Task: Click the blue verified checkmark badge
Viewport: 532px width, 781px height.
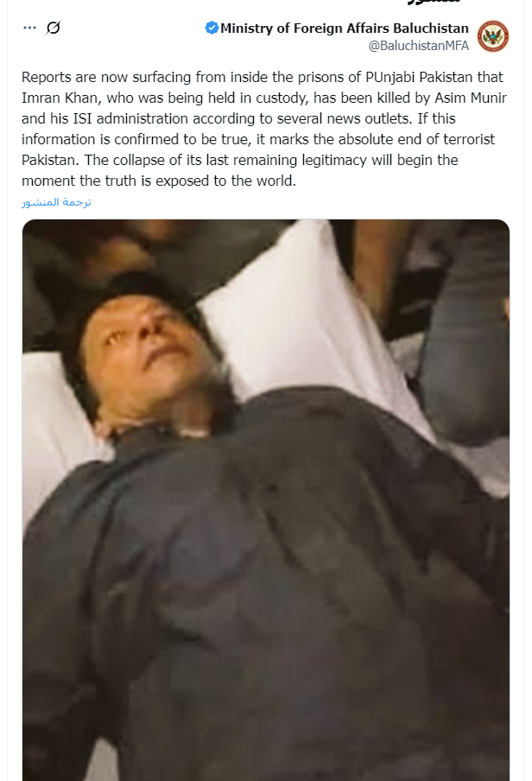Action: click(x=212, y=29)
